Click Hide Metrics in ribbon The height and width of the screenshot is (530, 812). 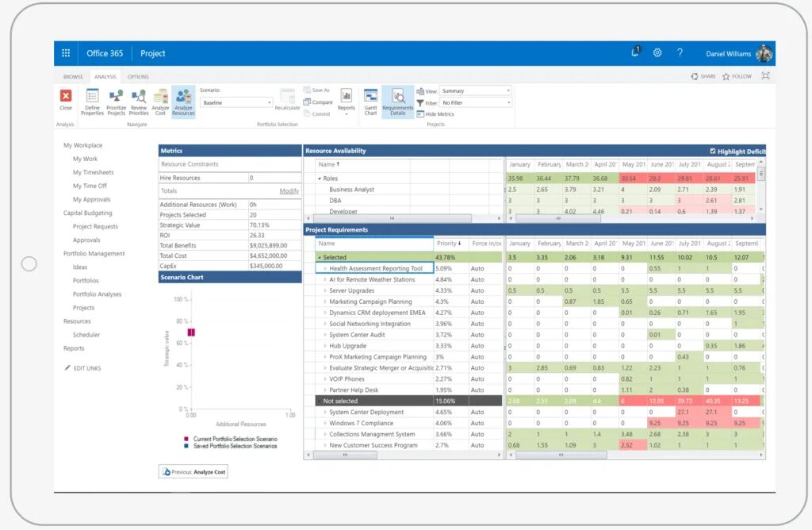point(435,114)
